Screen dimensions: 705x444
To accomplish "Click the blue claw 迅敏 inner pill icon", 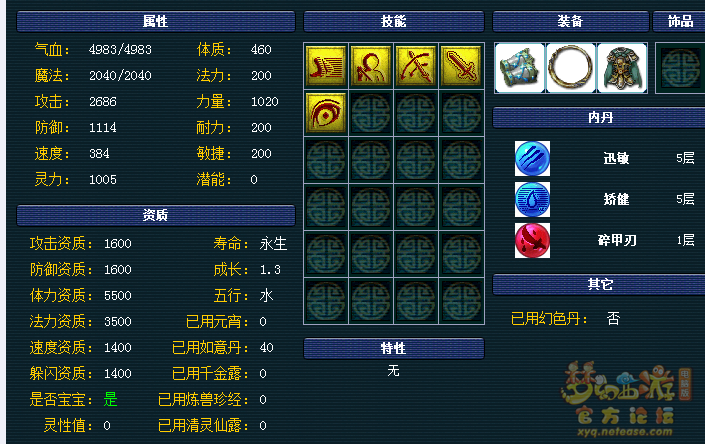I will point(532,158).
